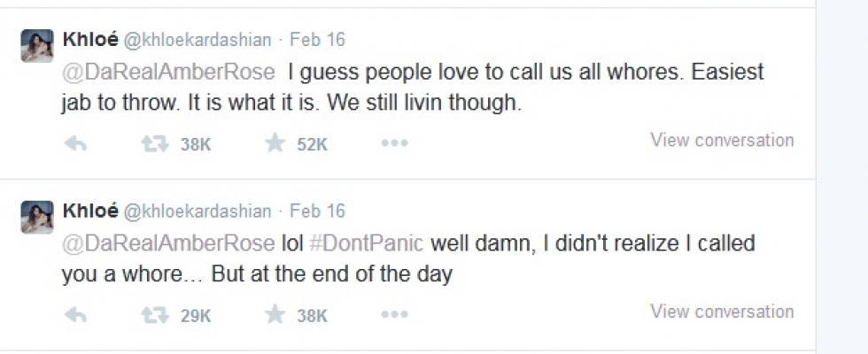This screenshot has height=354, width=868.
Task: Open @DaRealAmberRose mention in first tweet
Action: click(x=168, y=73)
